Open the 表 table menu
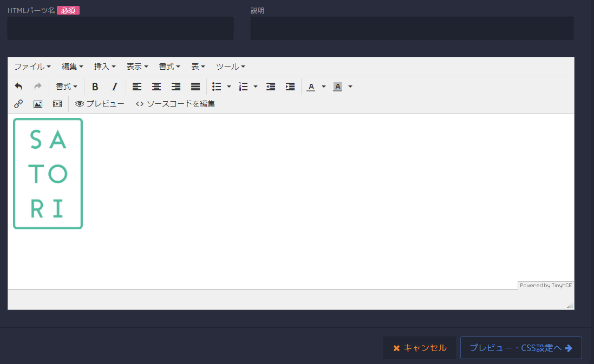The height and width of the screenshot is (364, 594). click(x=198, y=67)
